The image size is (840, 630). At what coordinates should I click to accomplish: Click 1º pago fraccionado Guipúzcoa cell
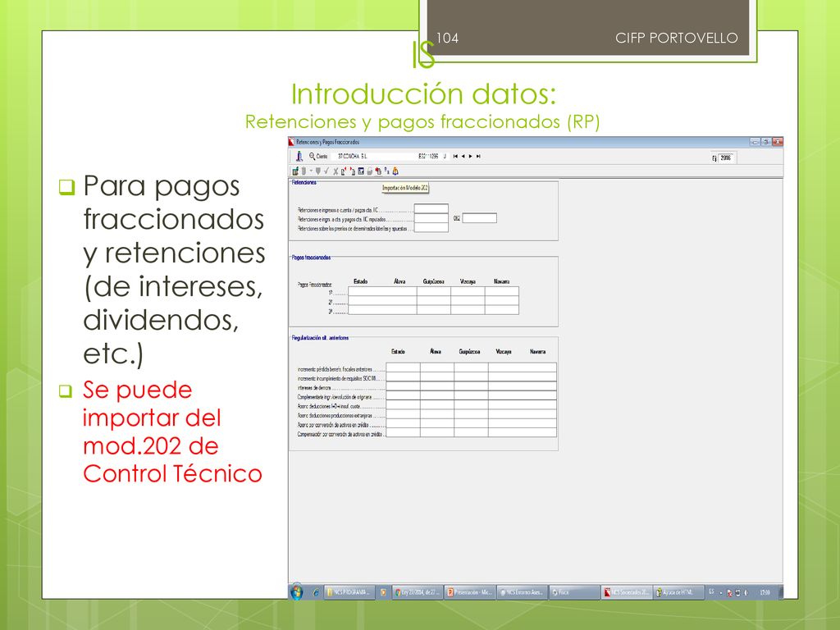[434, 291]
